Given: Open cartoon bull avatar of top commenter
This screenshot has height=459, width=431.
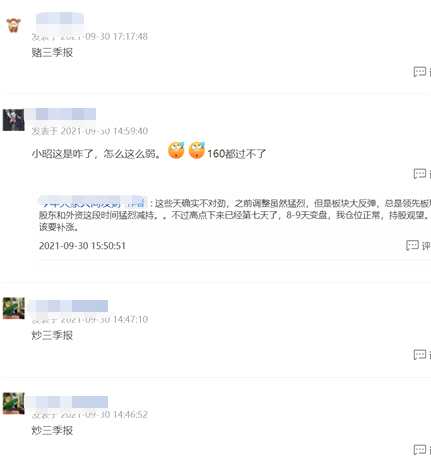Looking at the screenshot, I should [x=14, y=25].
